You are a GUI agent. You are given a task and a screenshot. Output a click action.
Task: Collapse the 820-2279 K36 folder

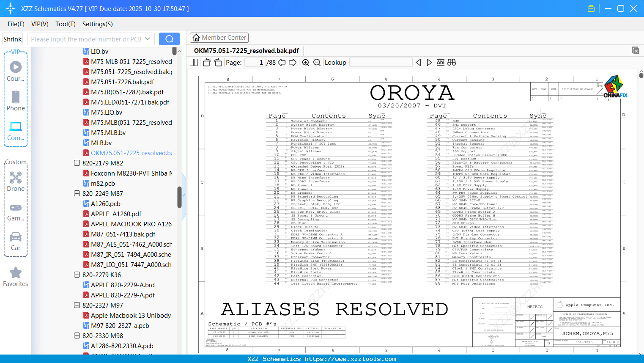click(77, 275)
